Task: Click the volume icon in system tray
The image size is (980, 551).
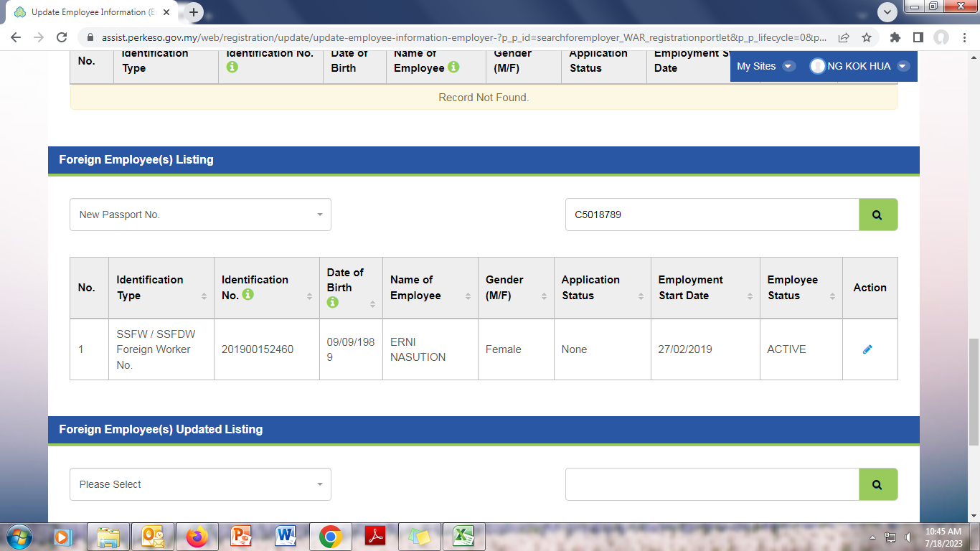Action: click(908, 537)
